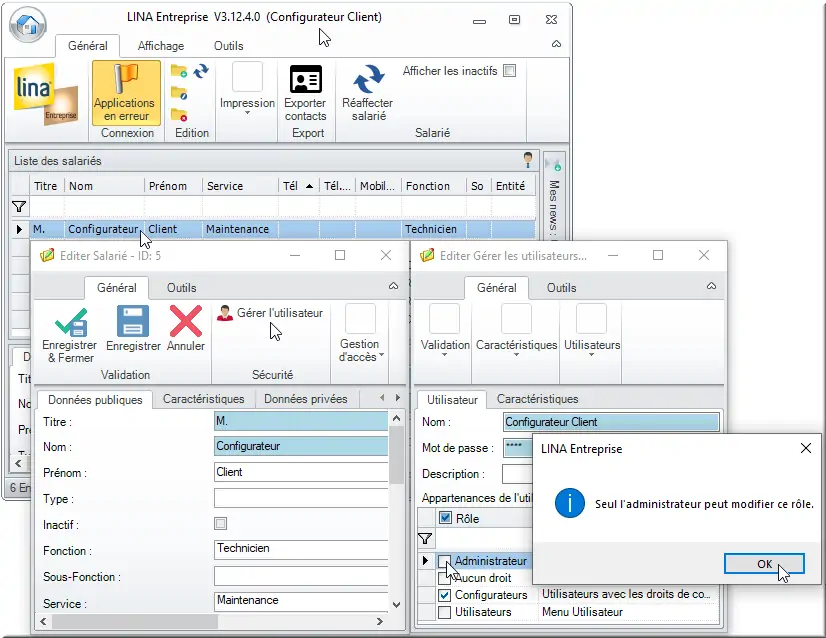826x638 pixels.
Task: Click the Menu Utilisateur description cell
Action: (629, 612)
